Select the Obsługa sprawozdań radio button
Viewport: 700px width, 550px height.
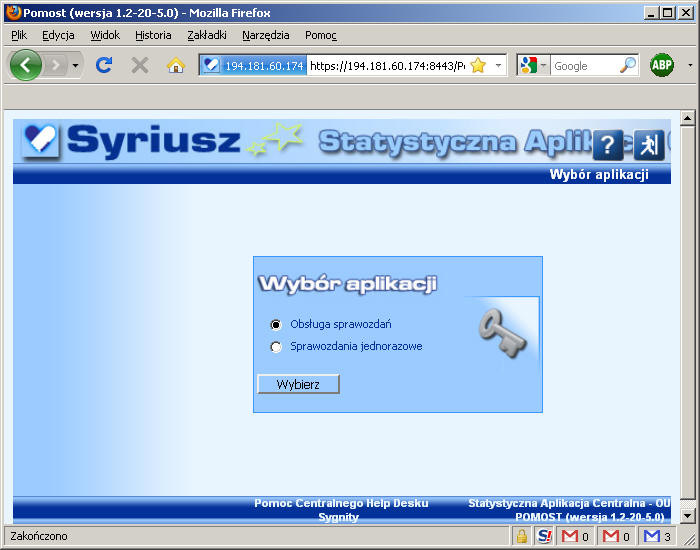tap(276, 325)
